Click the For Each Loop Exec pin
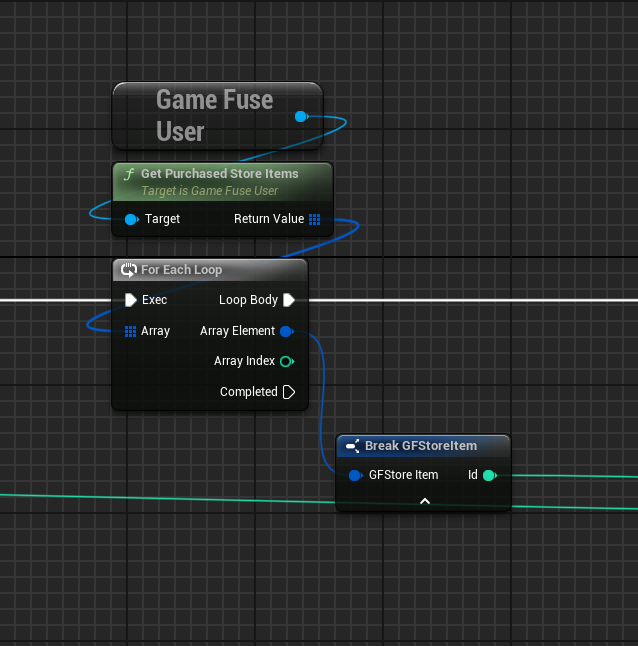This screenshot has height=646, width=638. (x=131, y=300)
